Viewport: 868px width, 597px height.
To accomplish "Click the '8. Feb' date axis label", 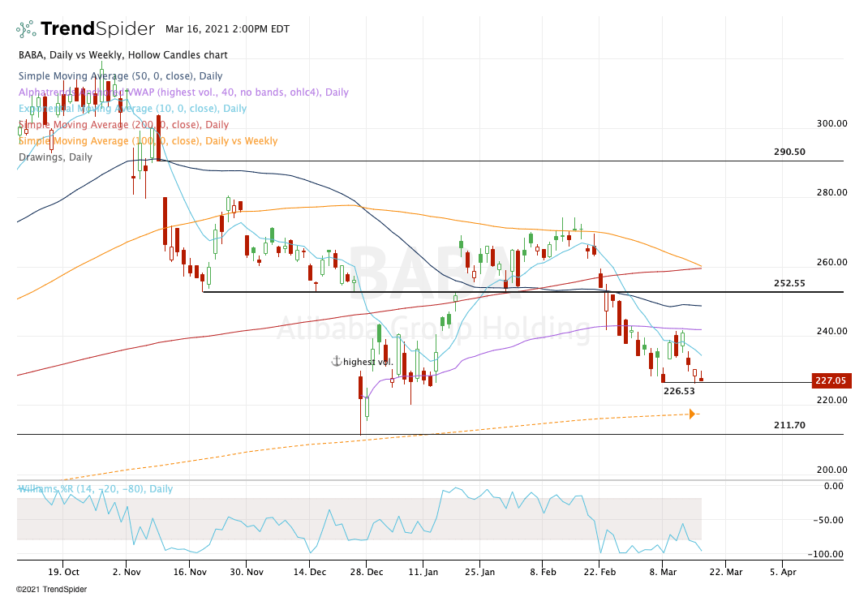I will 543,572.
